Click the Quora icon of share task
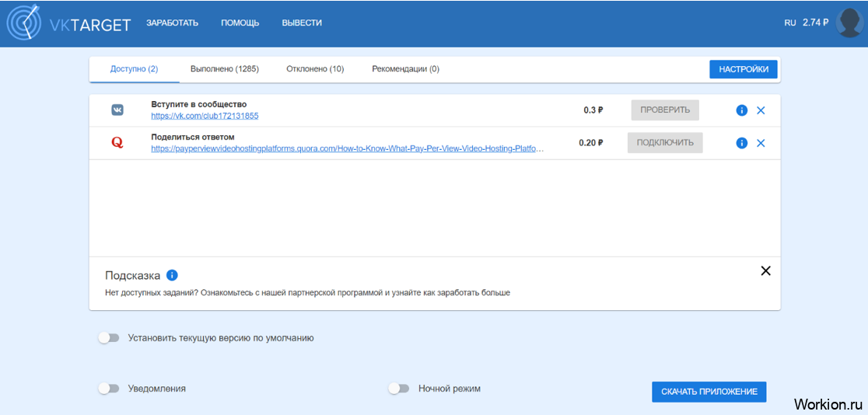 tap(117, 143)
